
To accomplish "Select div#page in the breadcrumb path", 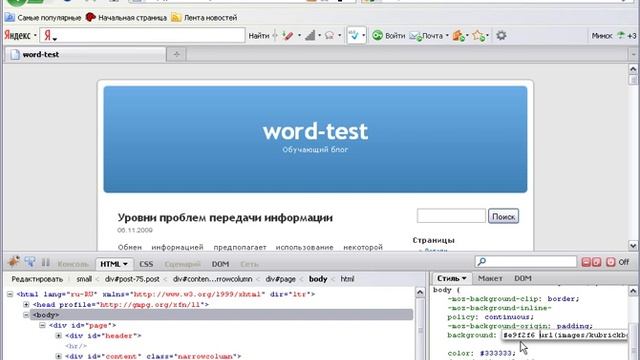I will coord(280,279).
